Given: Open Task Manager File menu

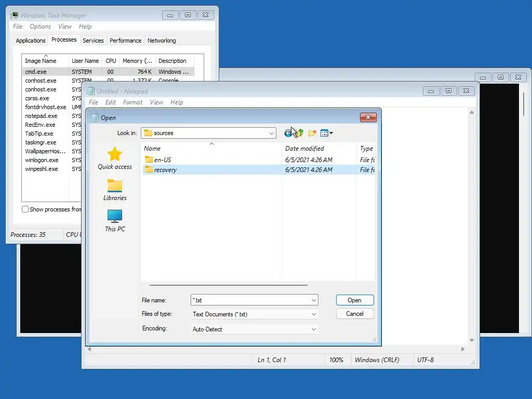Looking at the screenshot, I should coord(18,26).
